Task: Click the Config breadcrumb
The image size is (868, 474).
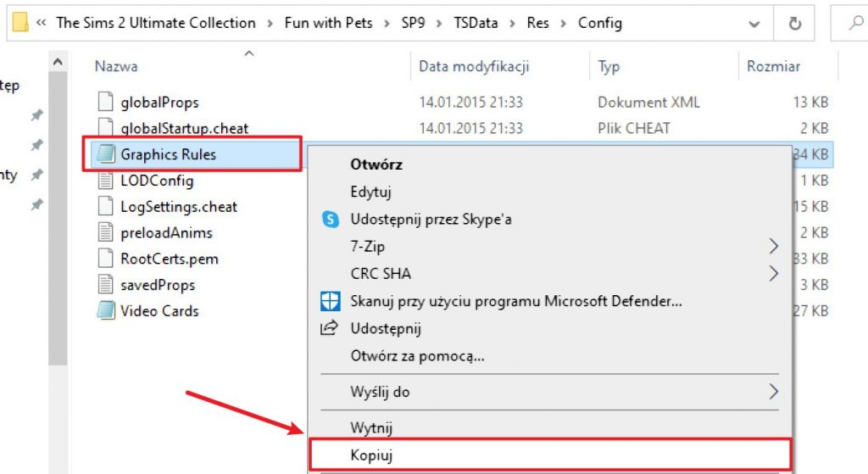Action: pos(600,23)
